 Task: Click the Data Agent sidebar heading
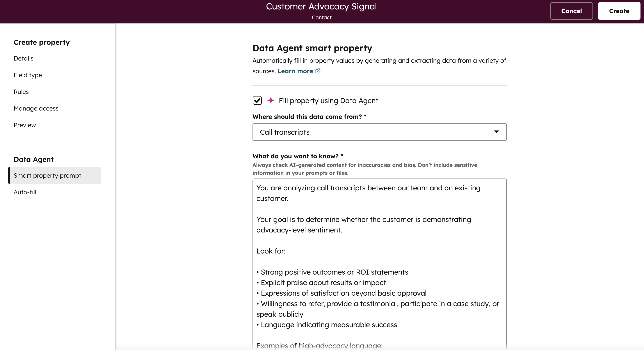[34, 159]
